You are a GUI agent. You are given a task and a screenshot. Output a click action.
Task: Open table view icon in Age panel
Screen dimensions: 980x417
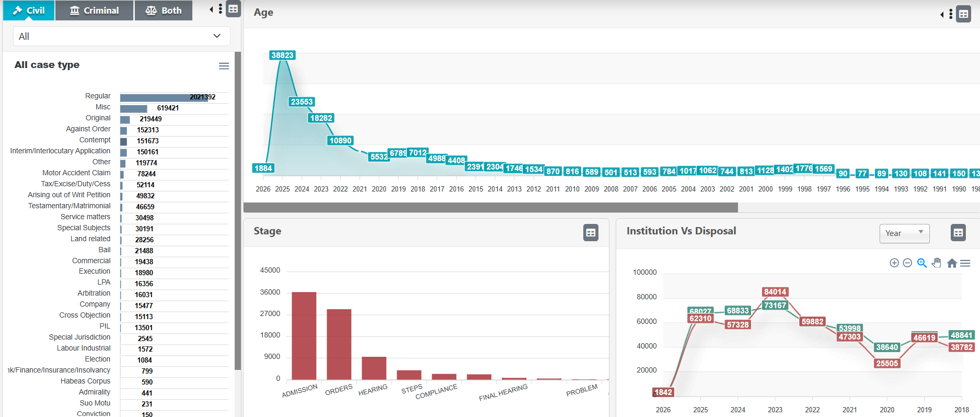(963, 14)
